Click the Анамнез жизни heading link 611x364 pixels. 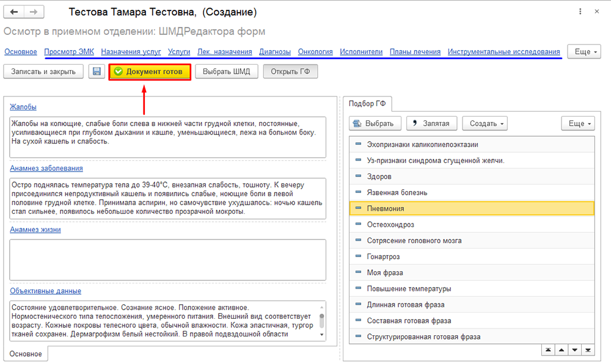(x=35, y=230)
